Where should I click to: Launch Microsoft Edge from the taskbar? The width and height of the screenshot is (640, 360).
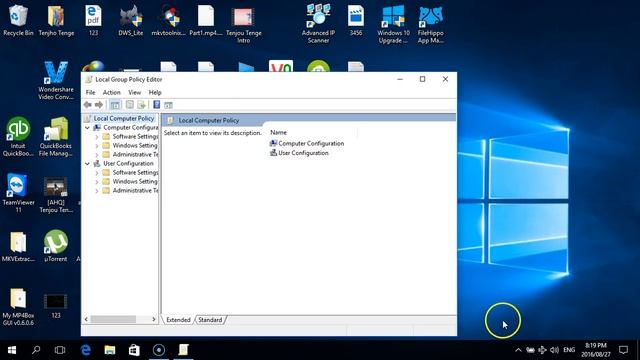(86, 350)
